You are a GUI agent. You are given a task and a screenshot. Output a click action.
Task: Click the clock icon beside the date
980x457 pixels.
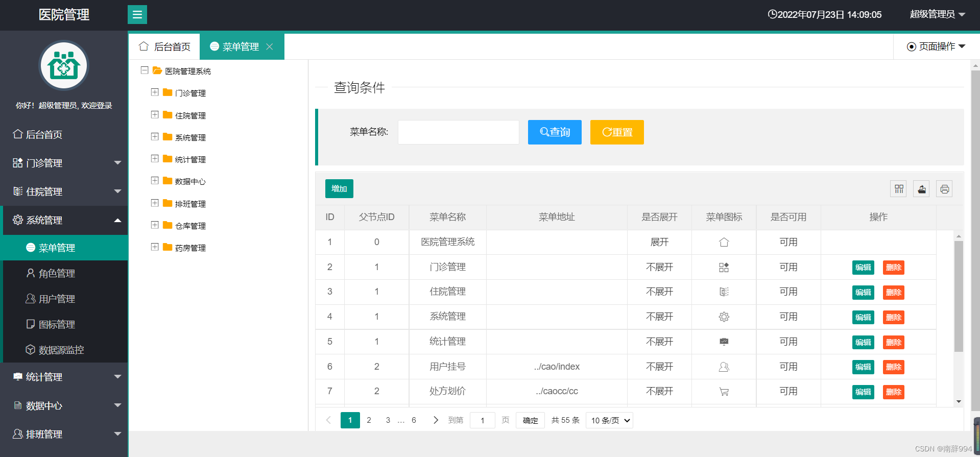coord(772,14)
